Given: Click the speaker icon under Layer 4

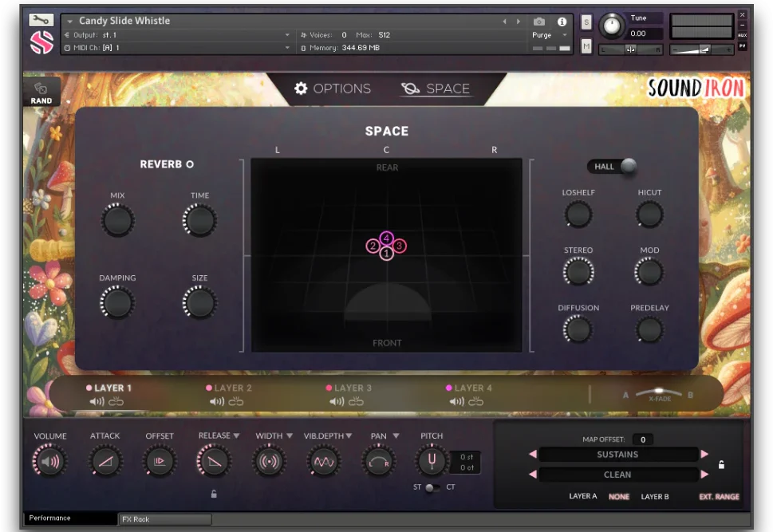Looking at the screenshot, I should tap(456, 402).
